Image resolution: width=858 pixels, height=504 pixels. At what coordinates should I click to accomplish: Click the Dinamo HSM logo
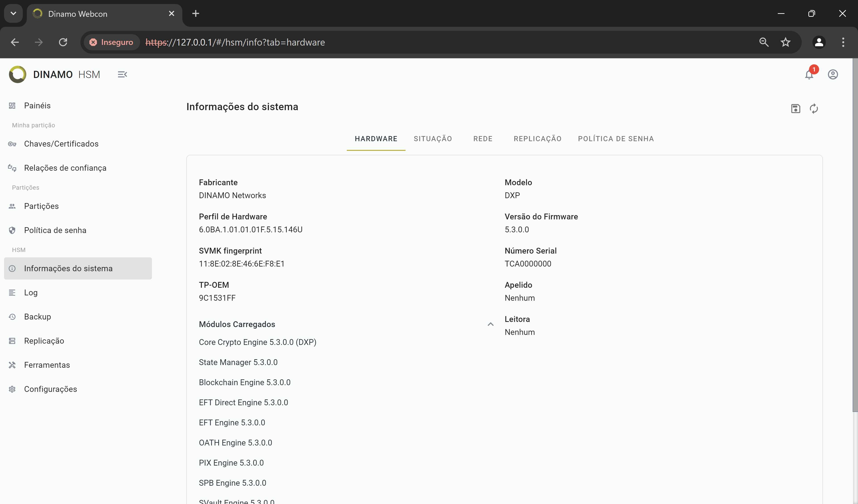(x=55, y=74)
